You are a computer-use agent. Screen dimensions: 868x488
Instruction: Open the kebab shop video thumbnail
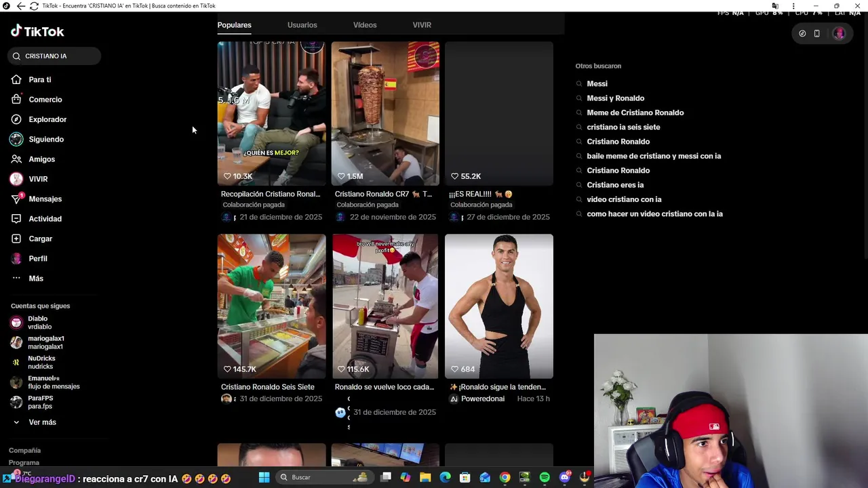(385, 114)
